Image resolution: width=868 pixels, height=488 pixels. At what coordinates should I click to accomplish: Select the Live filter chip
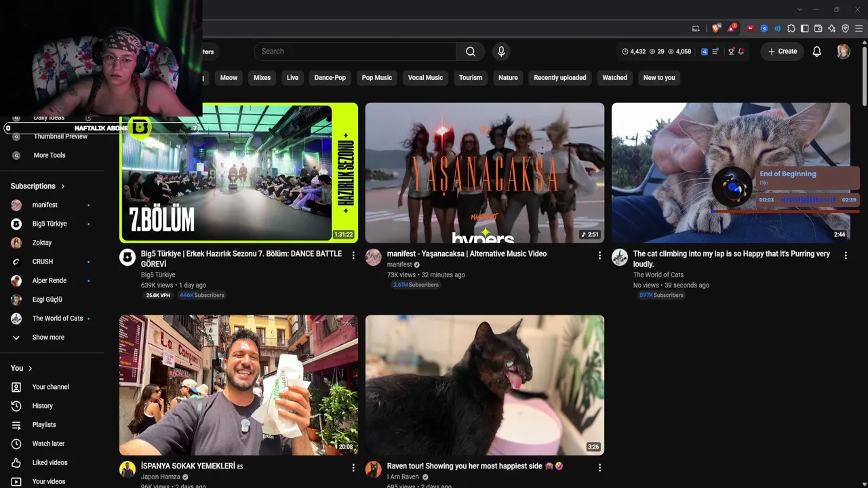292,78
